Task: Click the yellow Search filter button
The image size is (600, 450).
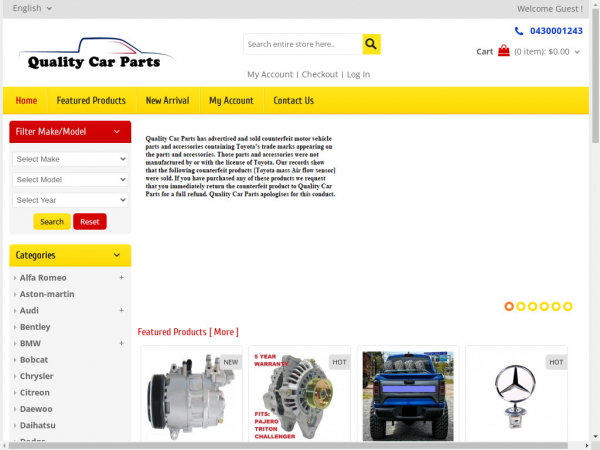Action: coord(52,222)
